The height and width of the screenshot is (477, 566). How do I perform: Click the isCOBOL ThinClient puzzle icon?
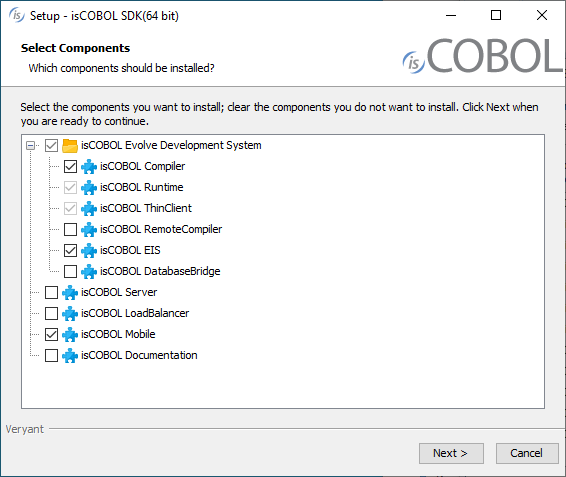pos(89,208)
